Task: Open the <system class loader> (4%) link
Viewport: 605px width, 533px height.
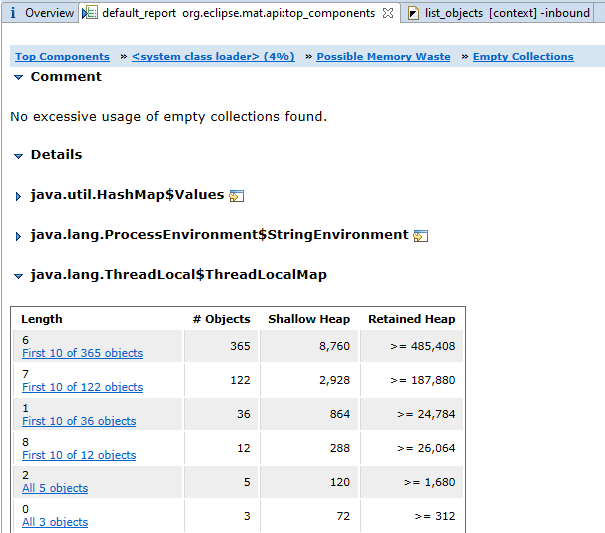Action: click(213, 57)
